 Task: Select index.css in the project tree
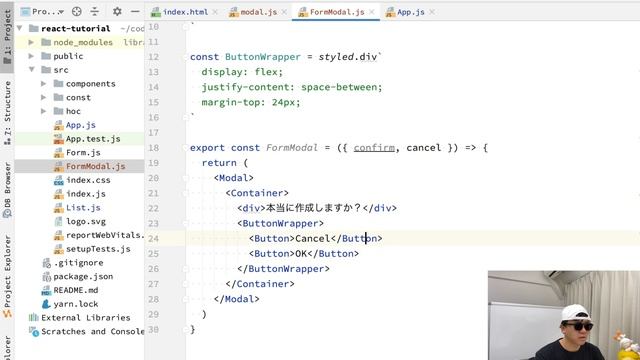pyautogui.click(x=88, y=180)
